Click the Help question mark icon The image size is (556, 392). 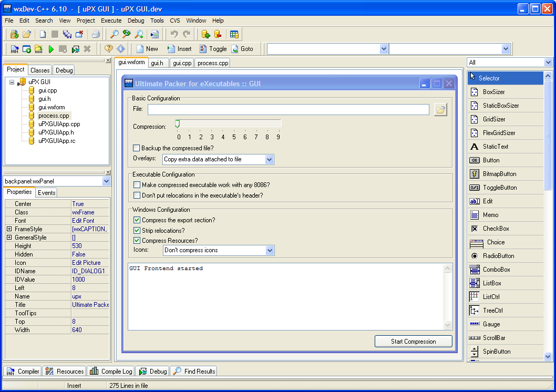point(108,49)
